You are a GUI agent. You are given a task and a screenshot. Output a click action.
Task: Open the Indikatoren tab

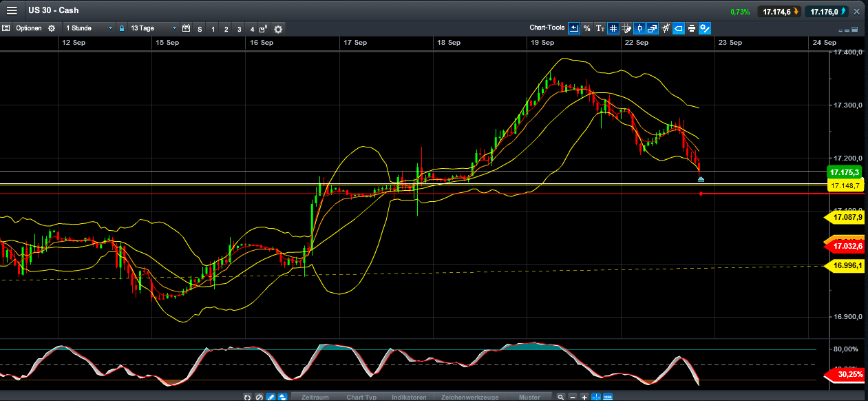pos(409,397)
